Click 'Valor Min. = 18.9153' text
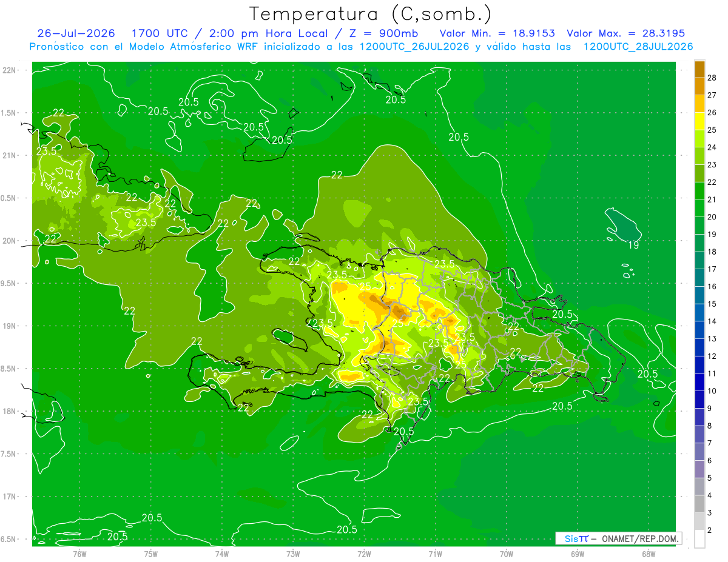The height and width of the screenshot is (562, 728). pos(497,33)
